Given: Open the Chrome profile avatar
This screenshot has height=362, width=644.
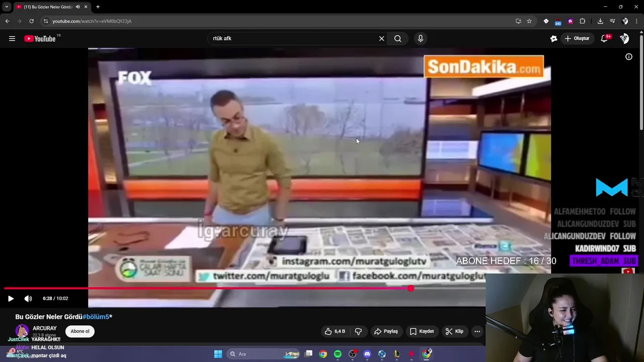Looking at the screenshot, I should (625, 21).
